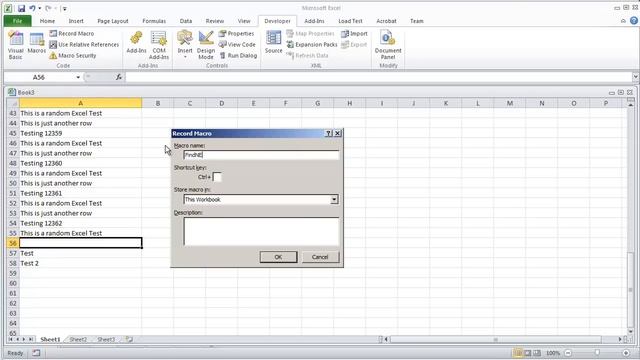640x360 pixels.
Task: Click the Ctrl+ shortcut key box
Action: (x=217, y=177)
